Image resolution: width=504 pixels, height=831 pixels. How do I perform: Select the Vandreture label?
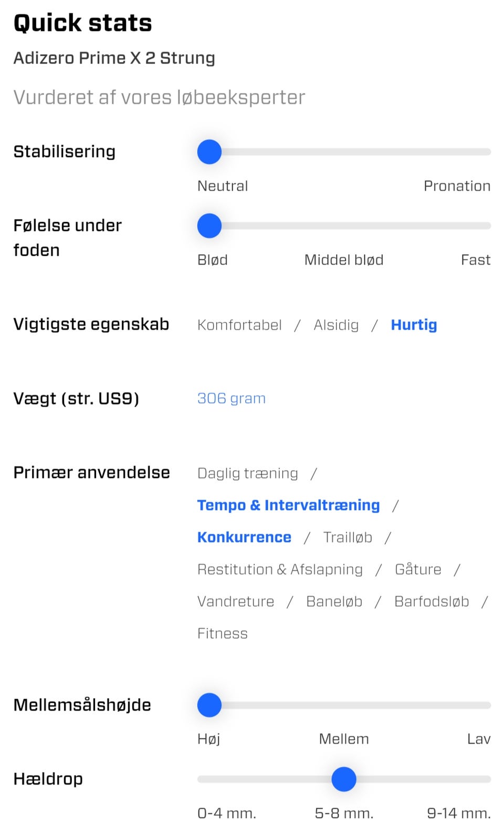(235, 601)
